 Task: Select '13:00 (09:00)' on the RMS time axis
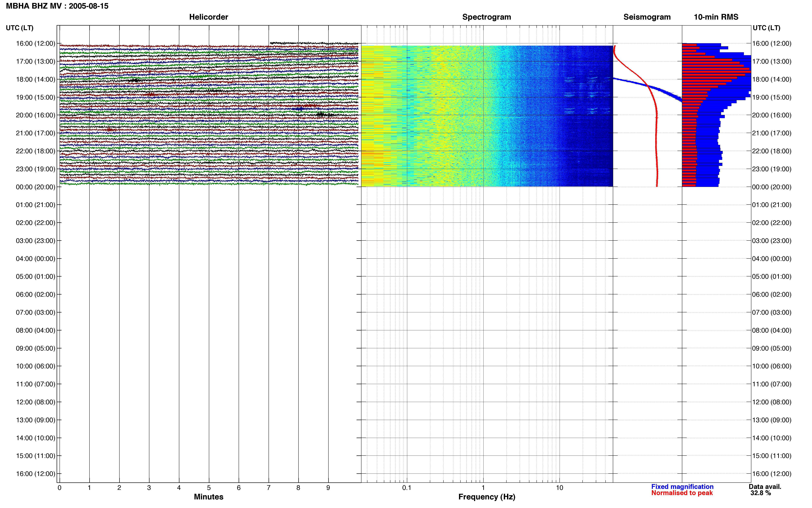tap(772, 420)
